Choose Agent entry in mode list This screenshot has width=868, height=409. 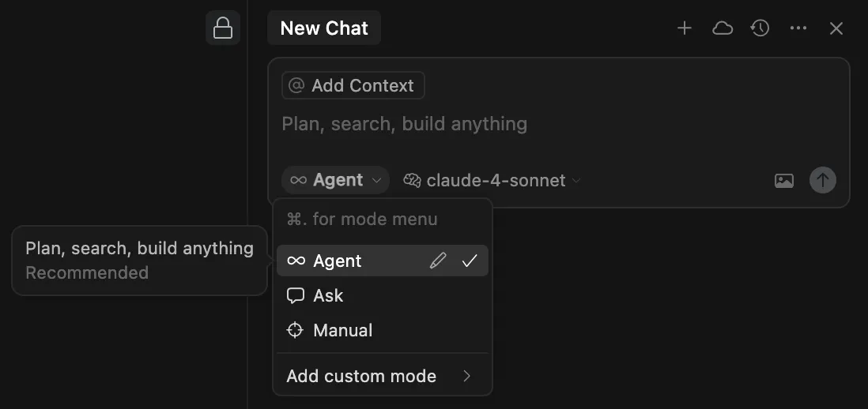click(x=383, y=261)
